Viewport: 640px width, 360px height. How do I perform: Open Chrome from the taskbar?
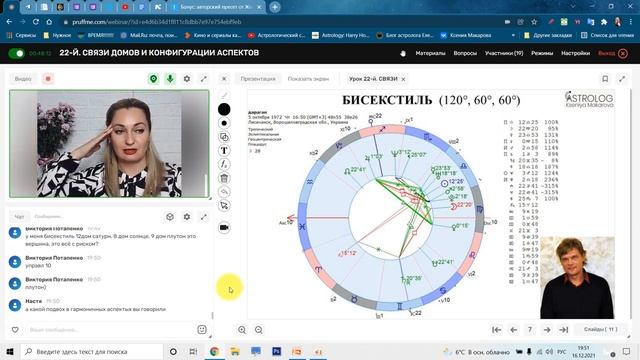click(x=214, y=351)
